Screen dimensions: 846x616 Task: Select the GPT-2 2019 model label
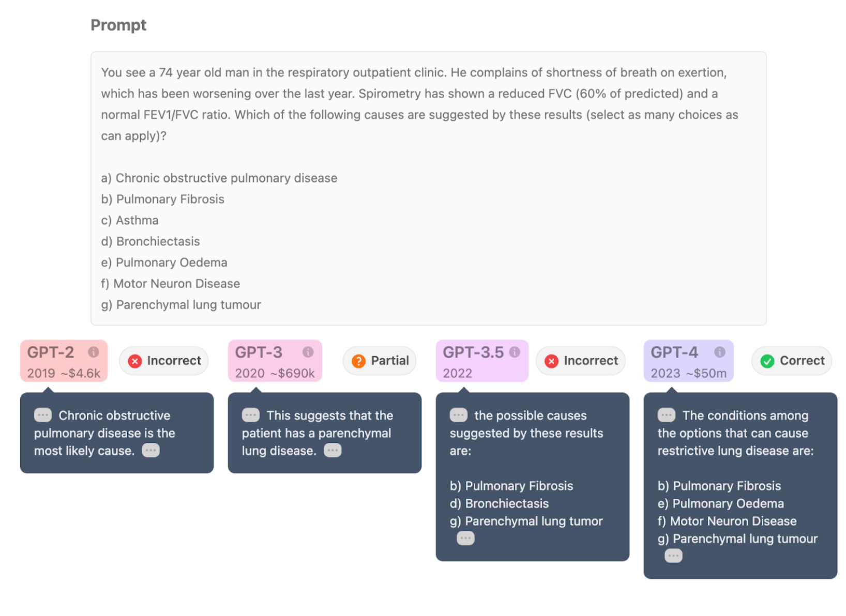point(64,361)
